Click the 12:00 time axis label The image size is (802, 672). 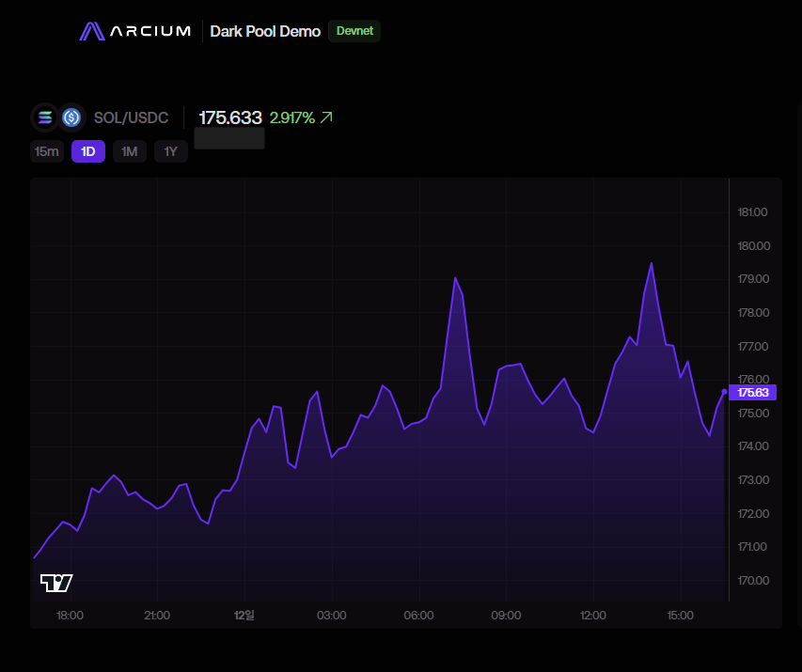click(593, 616)
